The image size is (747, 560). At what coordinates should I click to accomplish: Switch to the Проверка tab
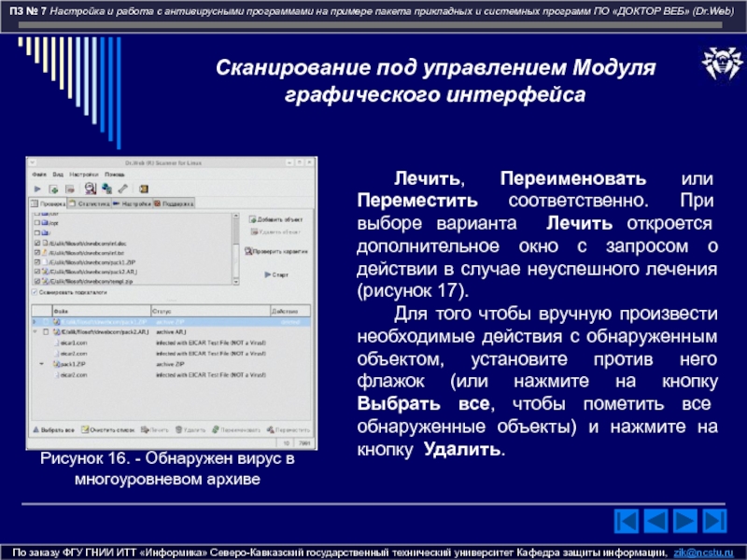coord(49,203)
